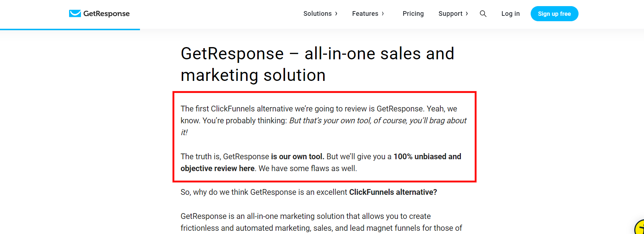This screenshot has width=644, height=234.
Task: Click the "all-in-one sales and marketing solution" heading
Action: point(317,64)
